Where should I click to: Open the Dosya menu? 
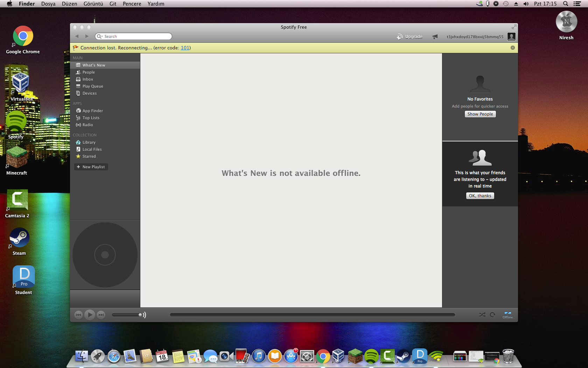click(x=48, y=4)
